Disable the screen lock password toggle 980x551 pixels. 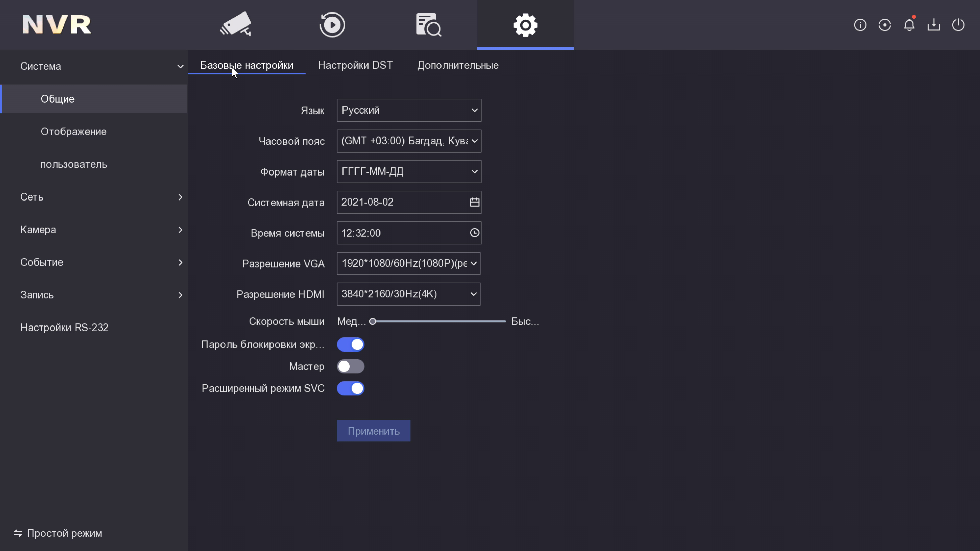[350, 345]
